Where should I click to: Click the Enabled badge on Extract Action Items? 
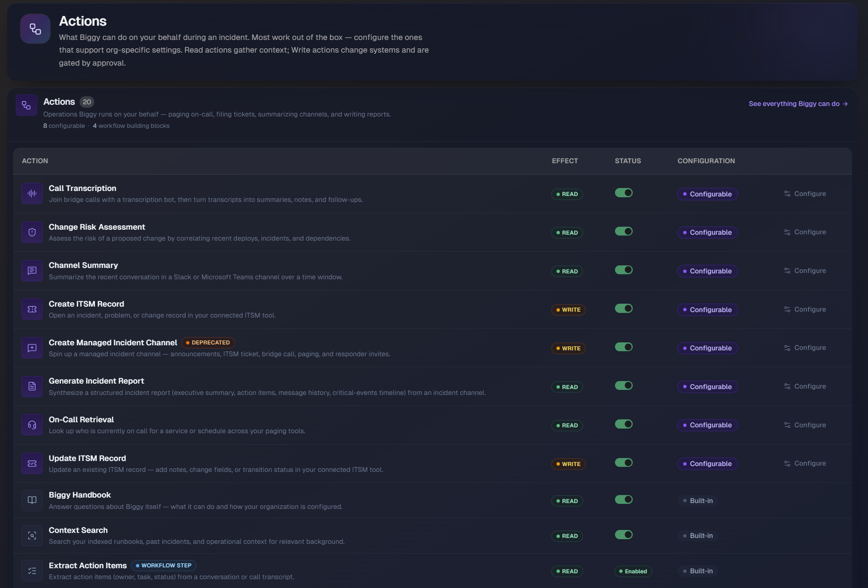pos(633,571)
